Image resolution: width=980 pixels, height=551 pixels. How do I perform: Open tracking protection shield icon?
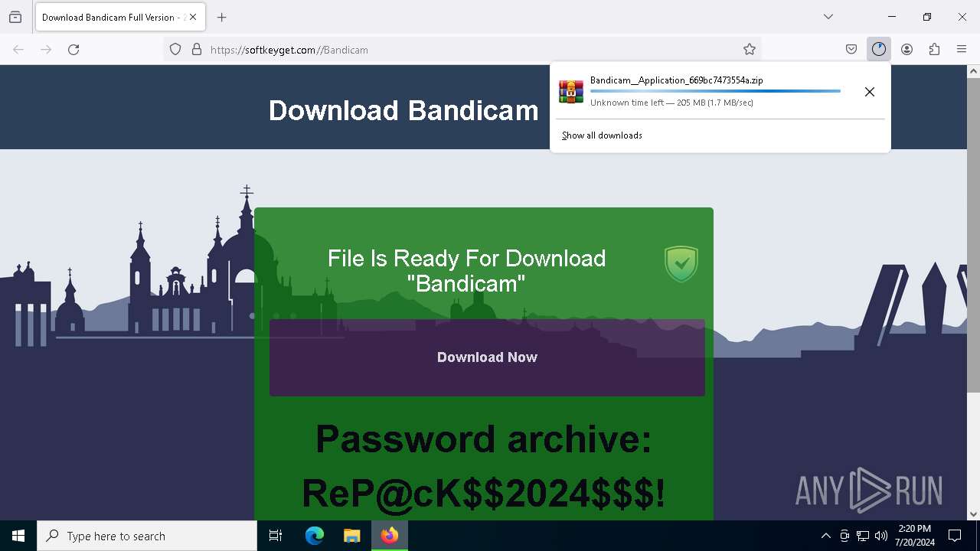(x=175, y=49)
